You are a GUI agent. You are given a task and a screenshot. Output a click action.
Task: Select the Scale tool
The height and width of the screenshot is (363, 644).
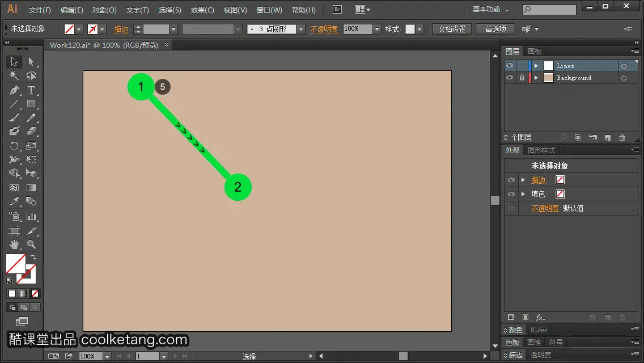coord(31,146)
